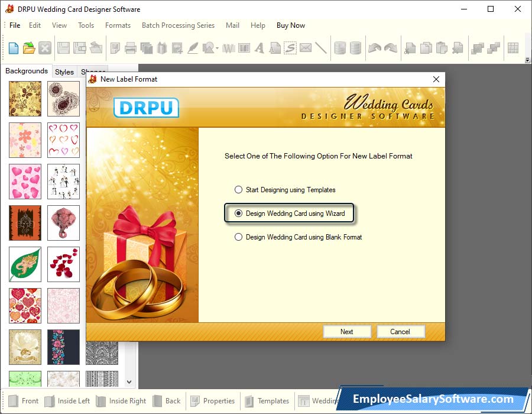Choose the outlined hearts background thumbnail

pos(63,140)
